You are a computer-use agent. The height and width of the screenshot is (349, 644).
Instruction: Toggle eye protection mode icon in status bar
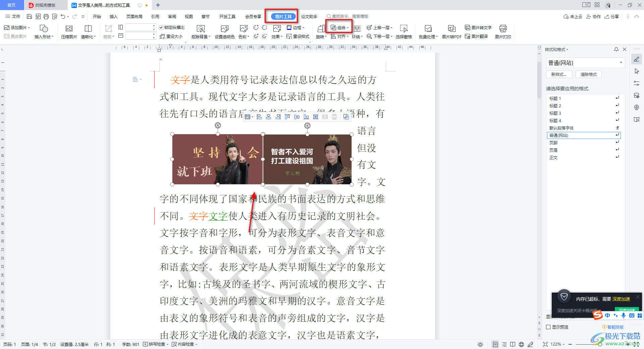tap(480, 344)
